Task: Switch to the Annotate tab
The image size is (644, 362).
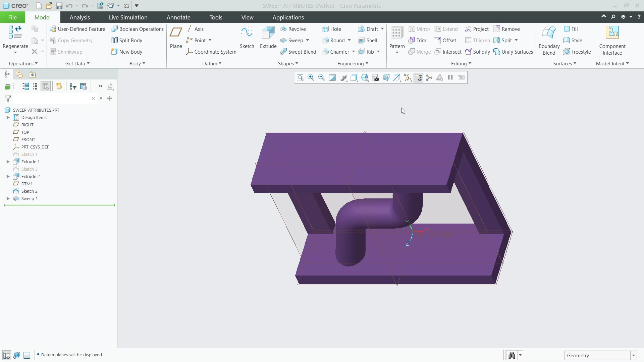Action: click(x=178, y=17)
